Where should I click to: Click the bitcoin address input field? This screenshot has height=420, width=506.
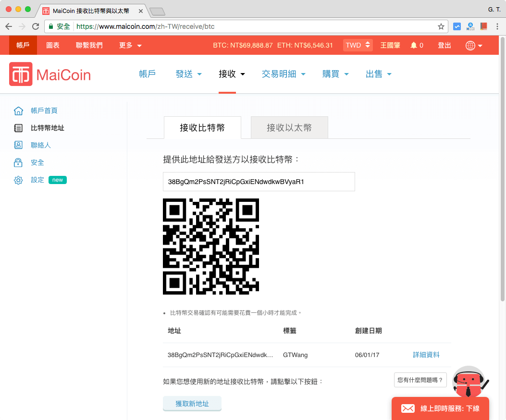[259, 182]
